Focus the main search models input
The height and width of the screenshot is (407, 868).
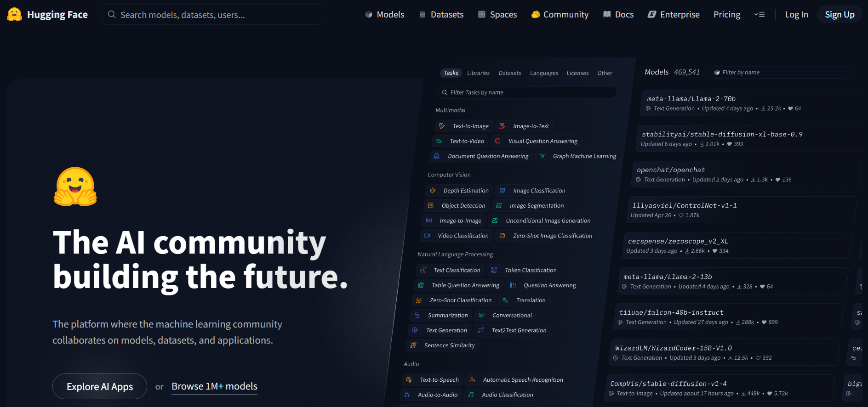click(212, 15)
